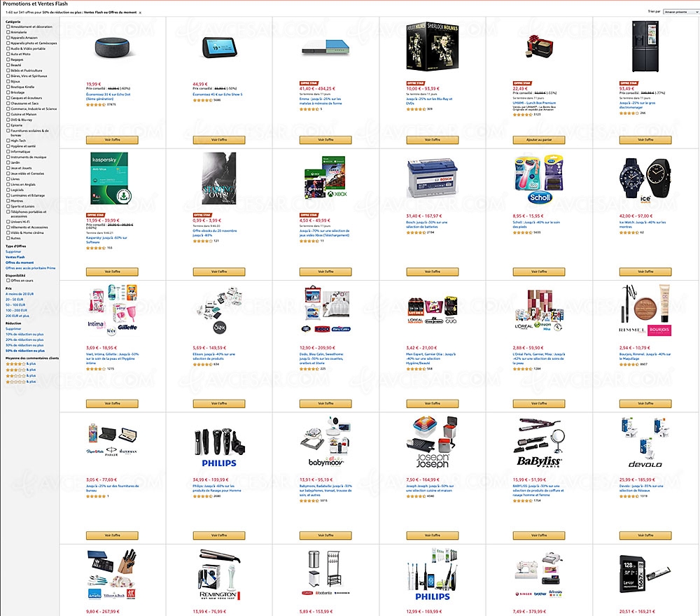The image size is (700, 616).
Task: Click Supprimer under Type d'Offres
Action: coord(13,251)
